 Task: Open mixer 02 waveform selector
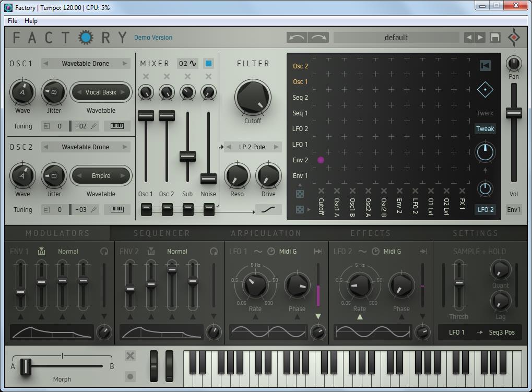tap(187, 63)
